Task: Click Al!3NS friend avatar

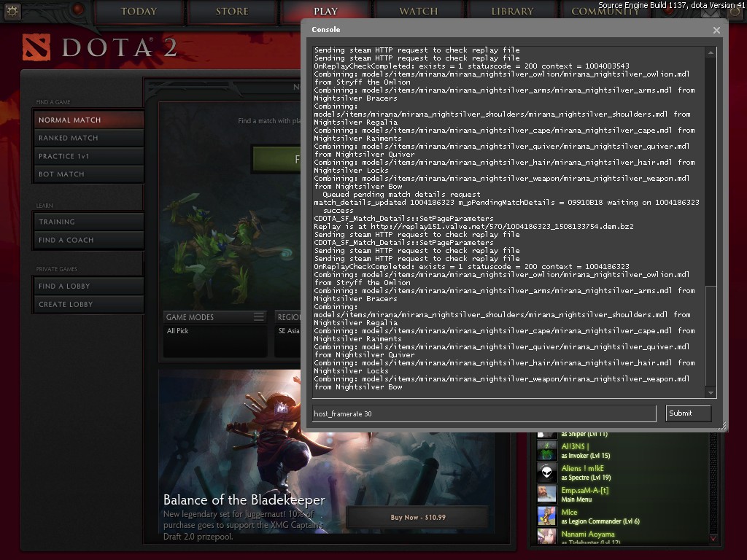Action: pos(546,451)
